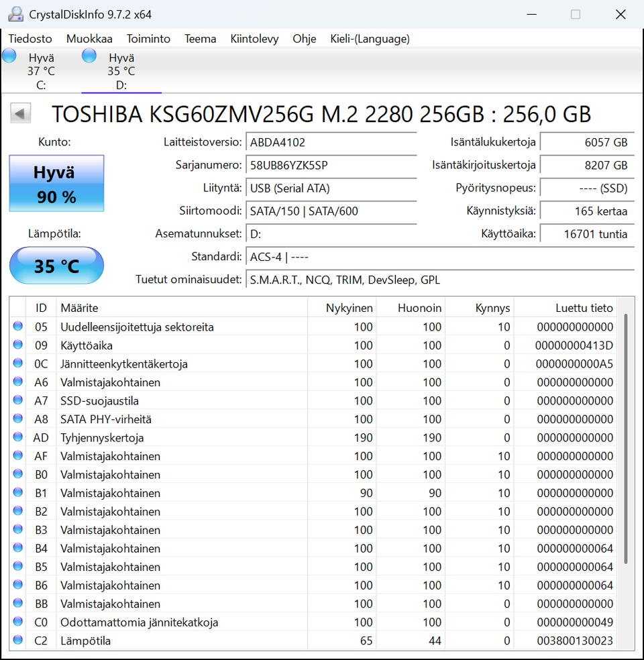Viewport: 644px width, 660px height.
Task: Click status orb of SSD-suojaustila row
Action: coord(18,400)
